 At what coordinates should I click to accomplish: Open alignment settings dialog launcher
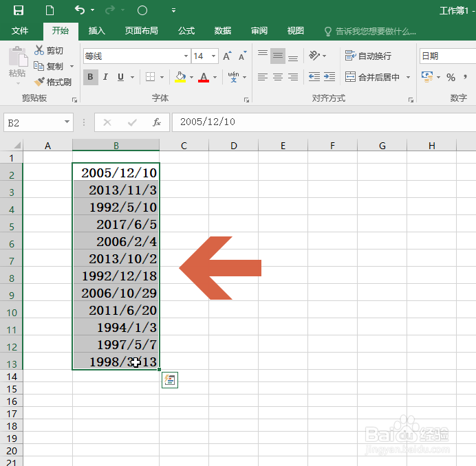point(411,100)
